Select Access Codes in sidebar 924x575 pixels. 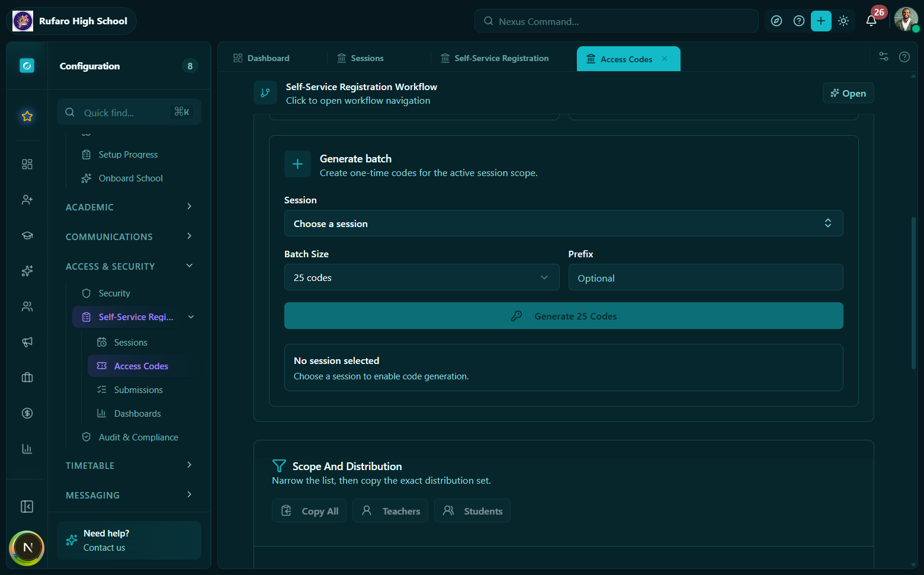141,366
